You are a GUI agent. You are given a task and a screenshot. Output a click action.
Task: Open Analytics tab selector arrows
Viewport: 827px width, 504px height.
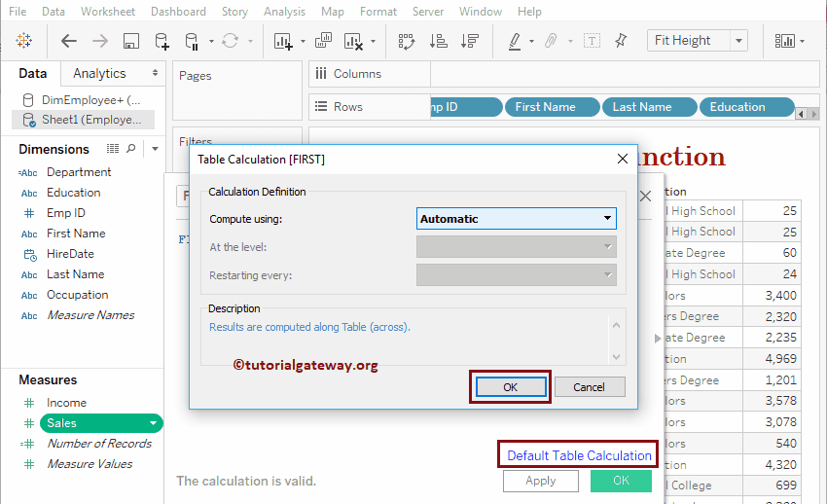point(155,73)
